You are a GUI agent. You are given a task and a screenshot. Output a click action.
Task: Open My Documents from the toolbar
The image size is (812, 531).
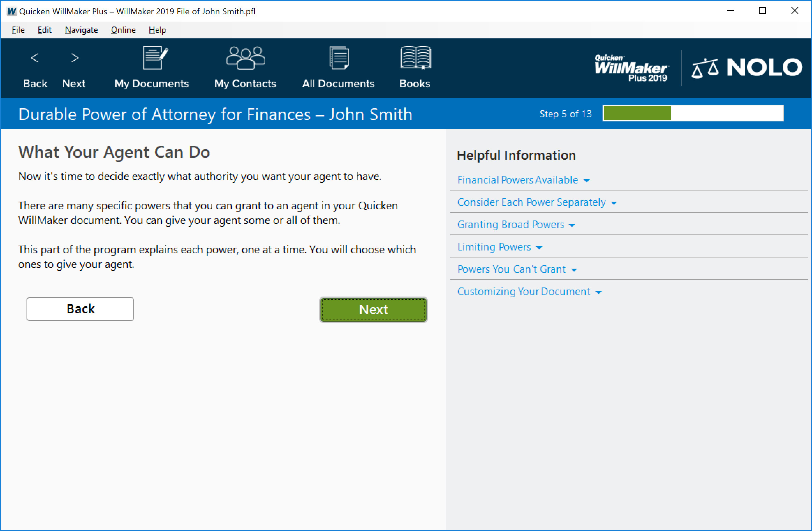pyautogui.click(x=152, y=68)
